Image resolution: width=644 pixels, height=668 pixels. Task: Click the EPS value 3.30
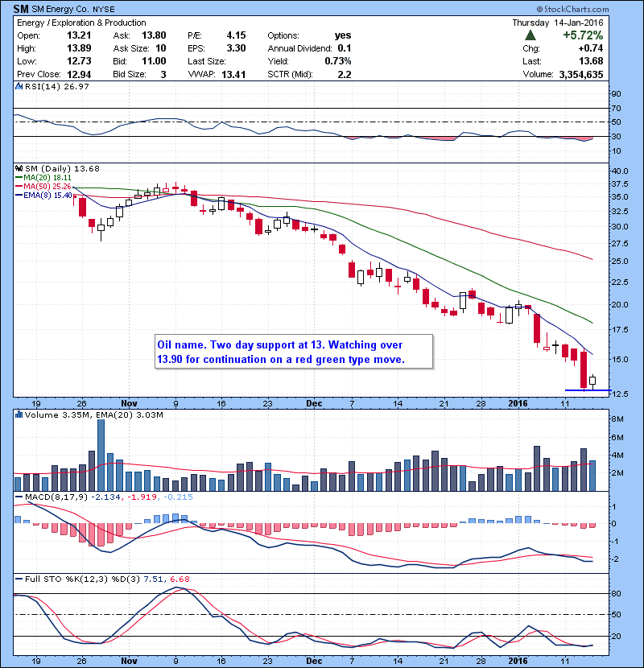pyautogui.click(x=236, y=48)
